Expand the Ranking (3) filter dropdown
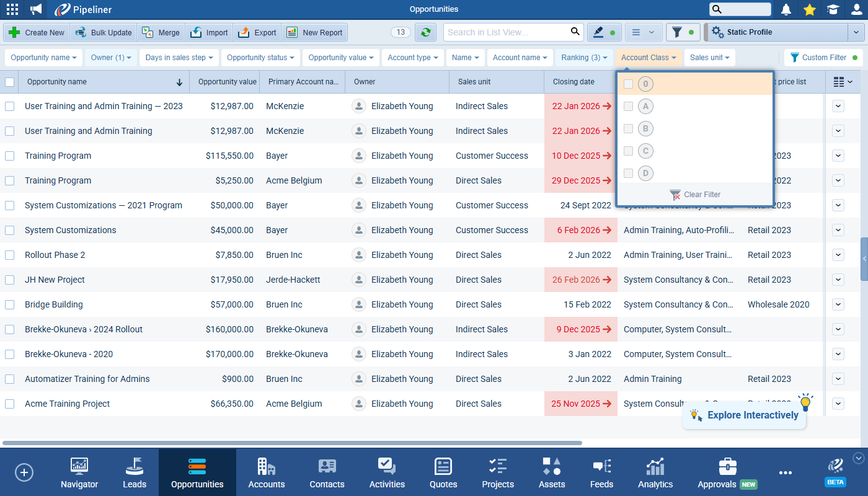The height and width of the screenshot is (496, 868). [x=584, y=58]
